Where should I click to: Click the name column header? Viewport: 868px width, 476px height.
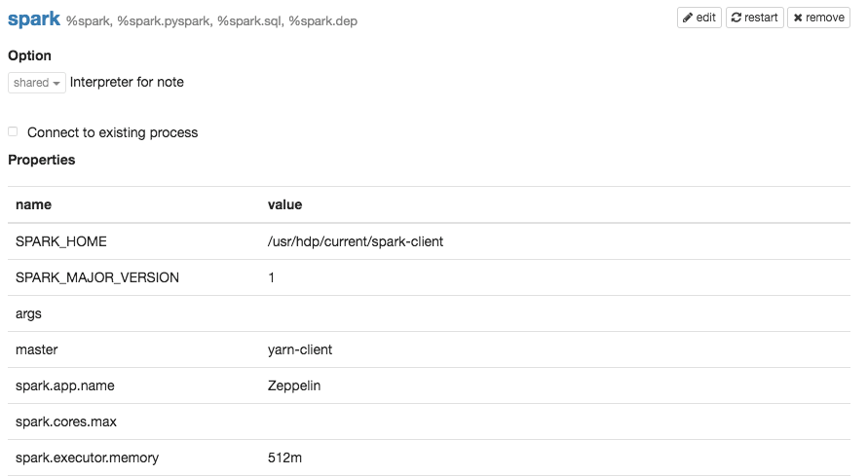tap(33, 204)
